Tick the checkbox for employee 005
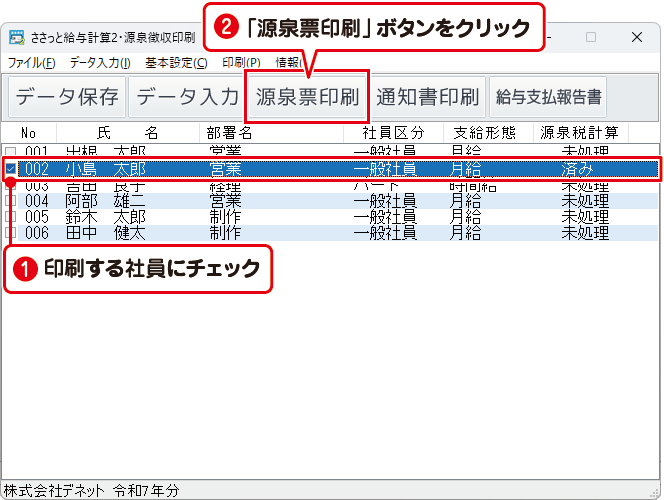This screenshot has width=664, height=500. click(x=11, y=216)
